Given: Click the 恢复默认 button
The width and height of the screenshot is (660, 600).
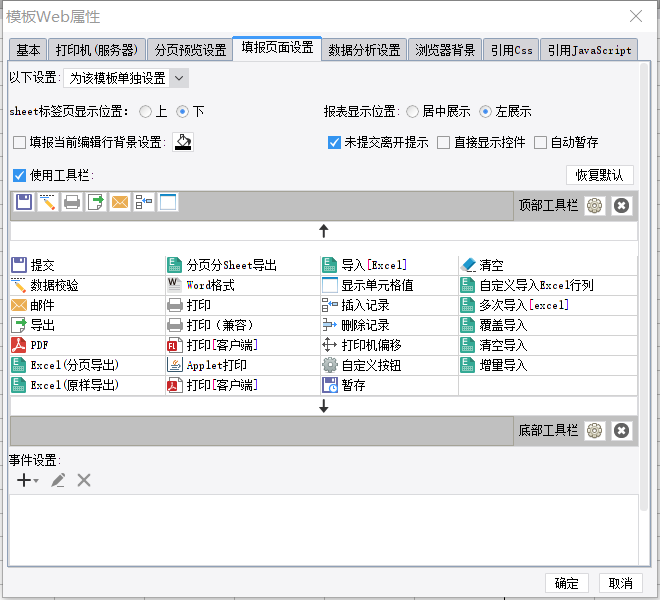Looking at the screenshot, I should click(x=599, y=175).
